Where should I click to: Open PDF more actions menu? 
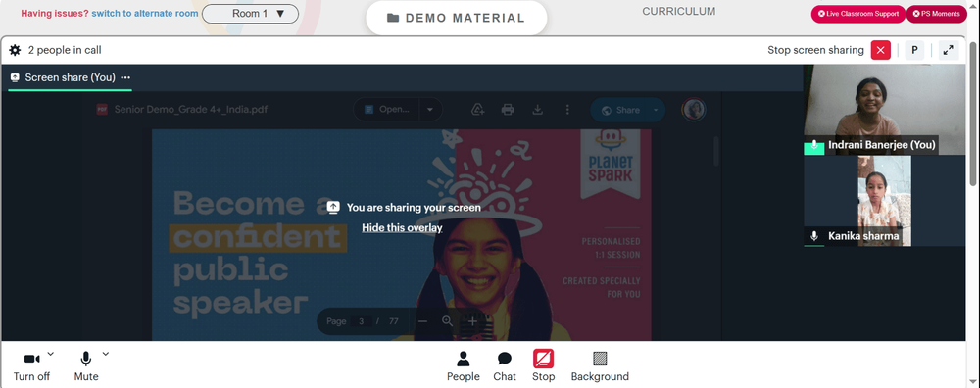click(x=567, y=110)
